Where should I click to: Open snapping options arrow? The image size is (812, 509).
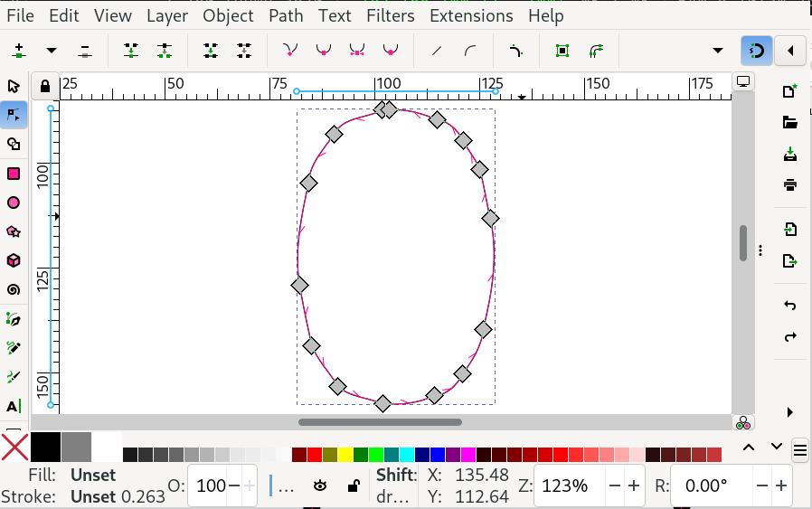[x=790, y=51]
